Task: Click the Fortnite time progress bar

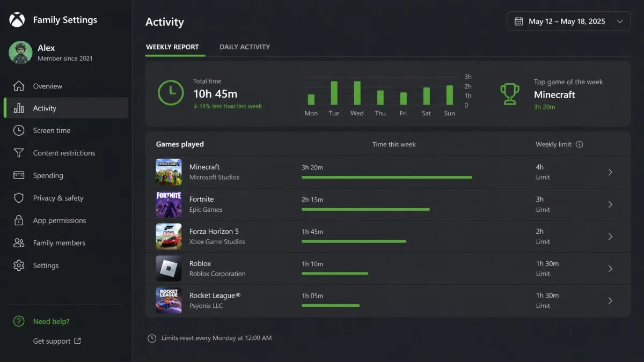Action: [x=365, y=209]
